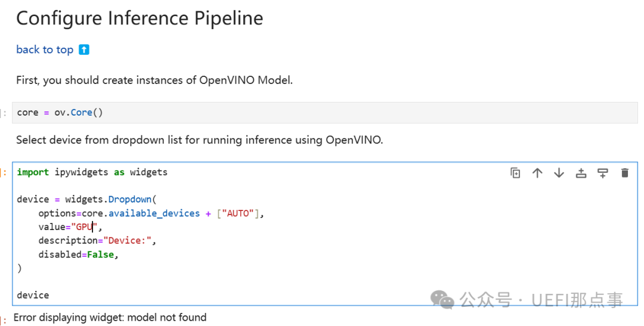644x326 pixels.
Task: Move the cell down with arrow icon
Action: pyautogui.click(x=559, y=173)
